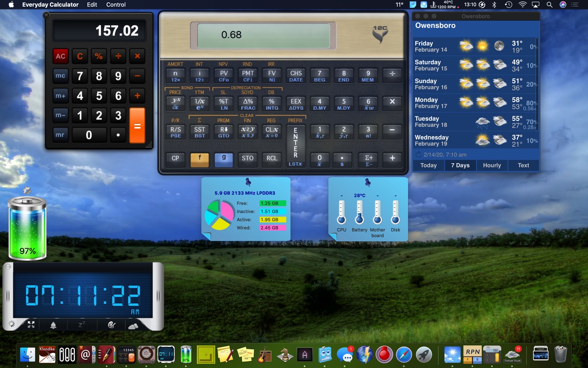The image size is (588, 368).
Task: Open Finder from the Dock
Action: click(x=28, y=355)
